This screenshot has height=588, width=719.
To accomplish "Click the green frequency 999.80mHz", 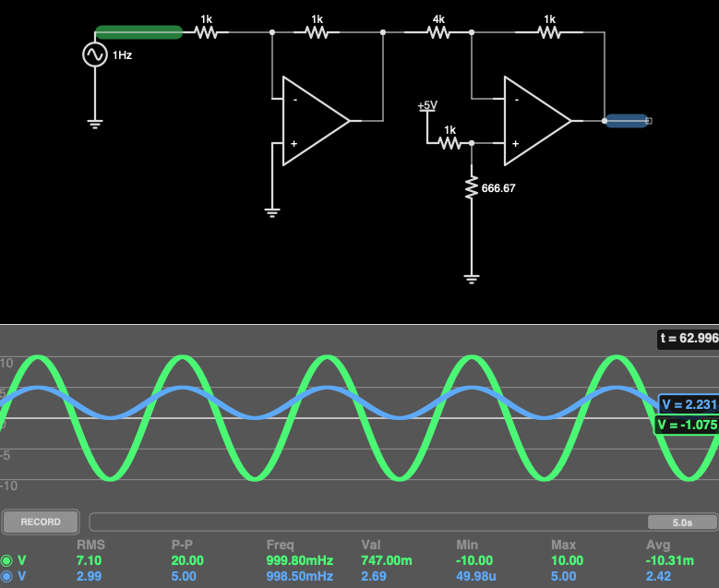I will tap(300, 560).
